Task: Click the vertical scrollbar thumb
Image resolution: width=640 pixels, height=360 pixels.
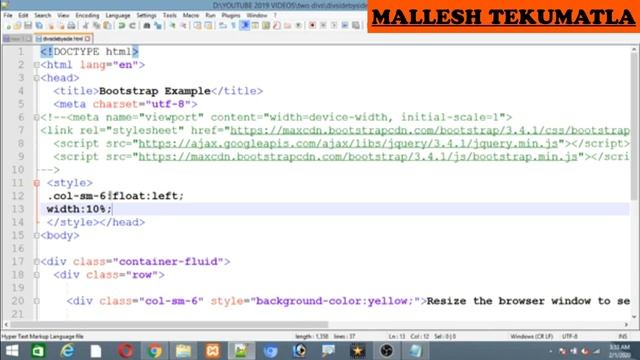Action: 634,127
